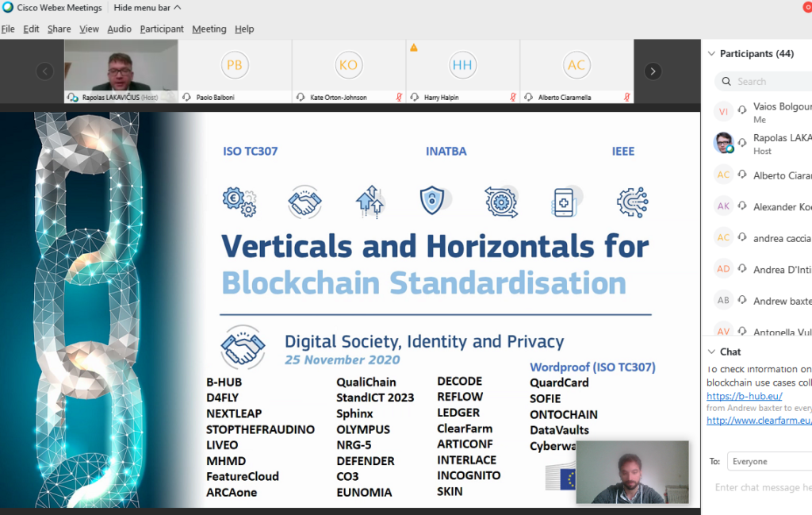Select Alexander Ko in the participants list
812x515 pixels.
click(x=757, y=206)
